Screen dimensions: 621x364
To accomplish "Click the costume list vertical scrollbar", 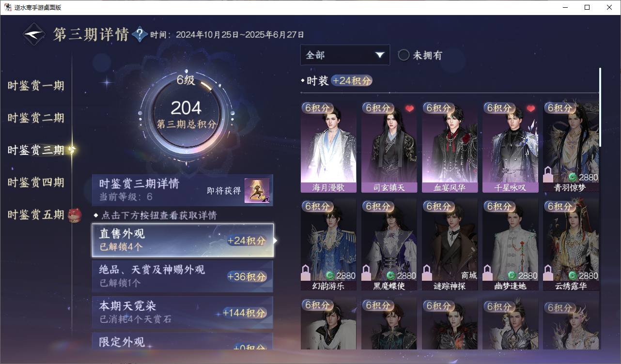I will coord(600,107).
